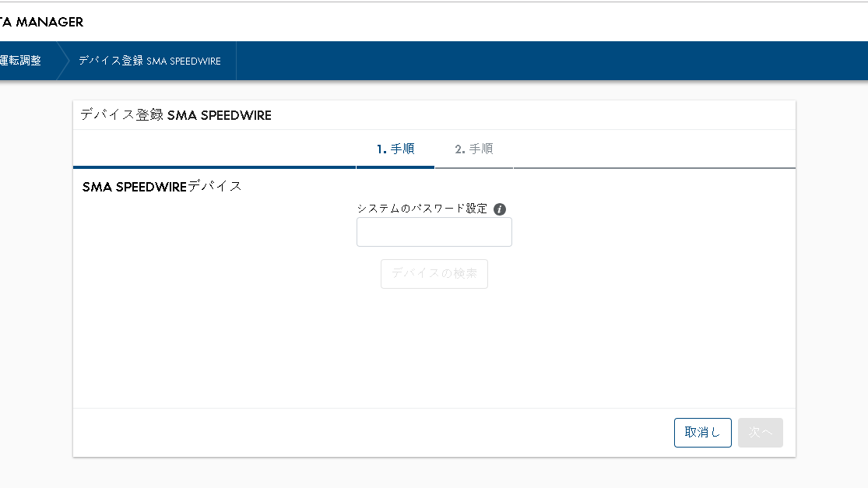Click the system password info icon
Image resolution: width=868 pixels, height=488 pixels.
tap(500, 209)
